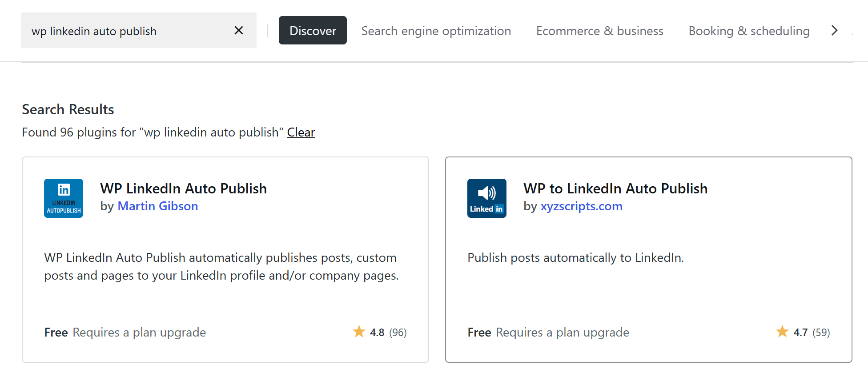The image size is (868, 369).
Task: Go to Booking & scheduling category
Action: click(x=749, y=31)
